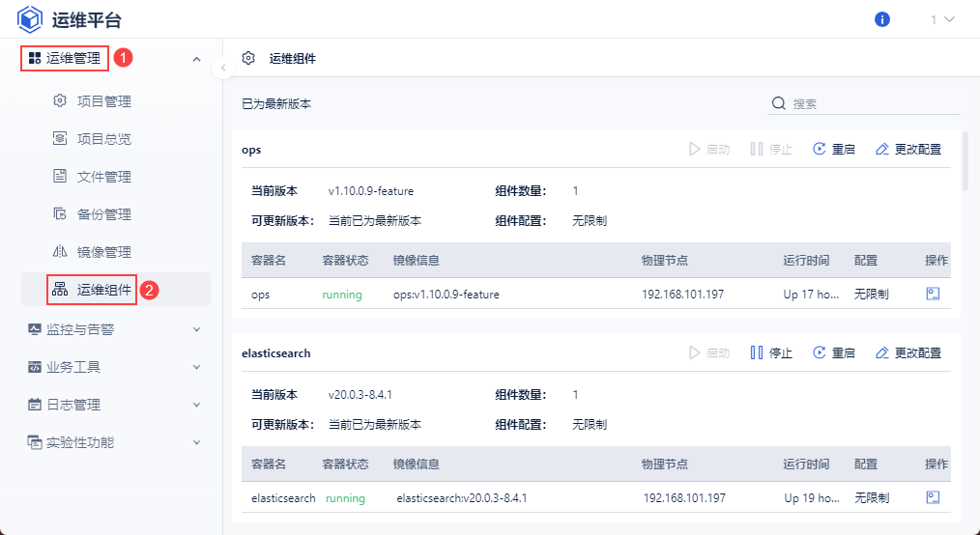980x535 pixels.
Task: Click the operation icon in elasticsearch container row
Action: click(x=933, y=497)
